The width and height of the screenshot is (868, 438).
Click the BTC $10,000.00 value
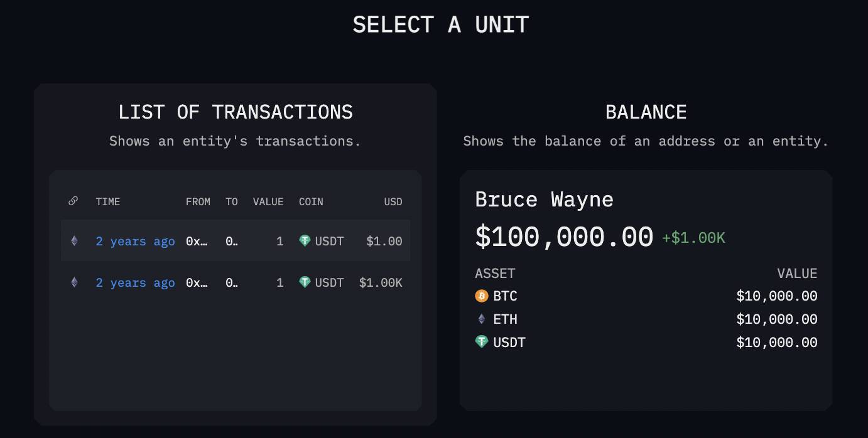pos(777,296)
